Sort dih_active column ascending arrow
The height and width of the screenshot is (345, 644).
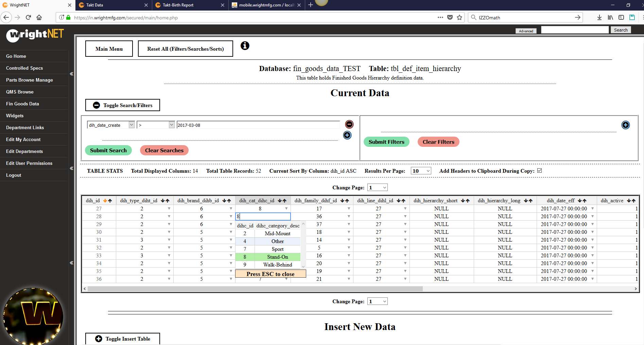634,201
